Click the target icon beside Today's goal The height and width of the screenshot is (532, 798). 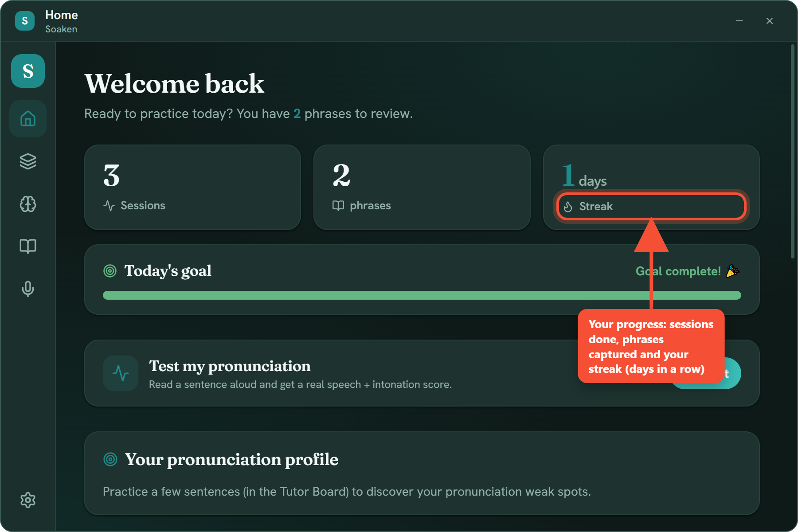coord(110,271)
